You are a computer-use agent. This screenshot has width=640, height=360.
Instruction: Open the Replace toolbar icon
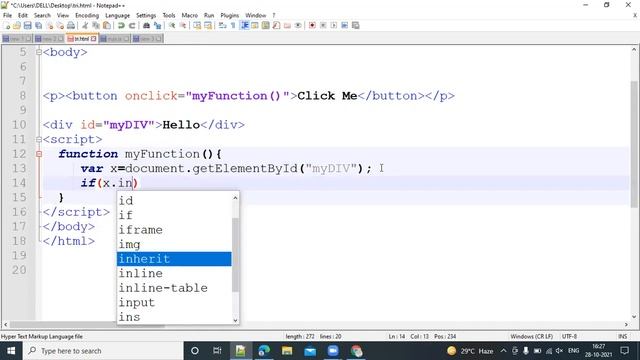[157, 25]
